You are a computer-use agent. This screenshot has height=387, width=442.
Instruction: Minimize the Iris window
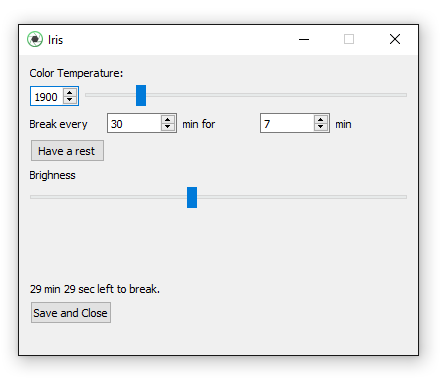304,39
